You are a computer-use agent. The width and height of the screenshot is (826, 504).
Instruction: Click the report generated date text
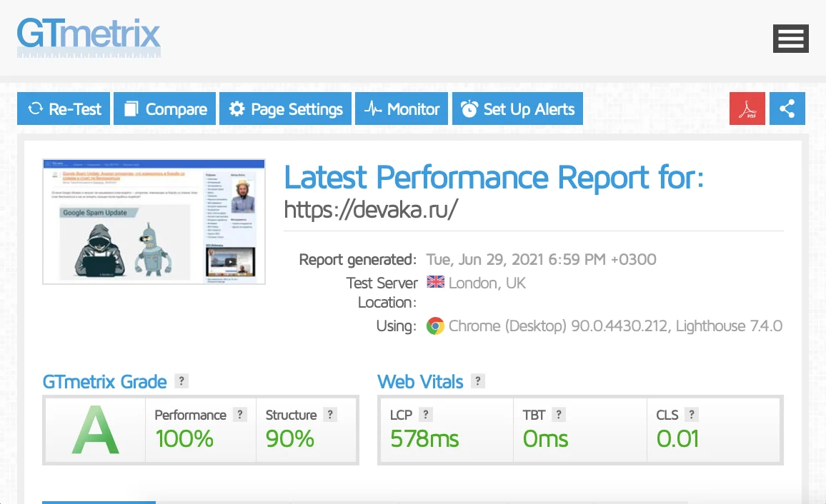(x=541, y=259)
